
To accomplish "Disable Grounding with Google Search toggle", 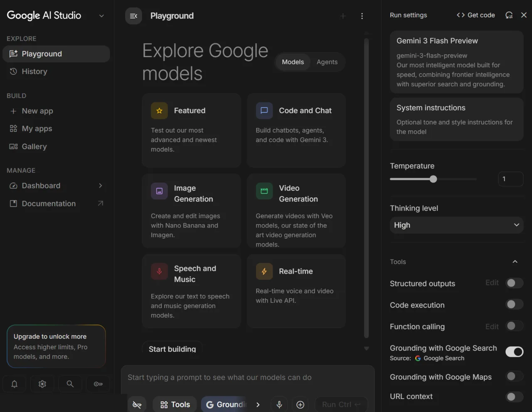I will (x=514, y=352).
